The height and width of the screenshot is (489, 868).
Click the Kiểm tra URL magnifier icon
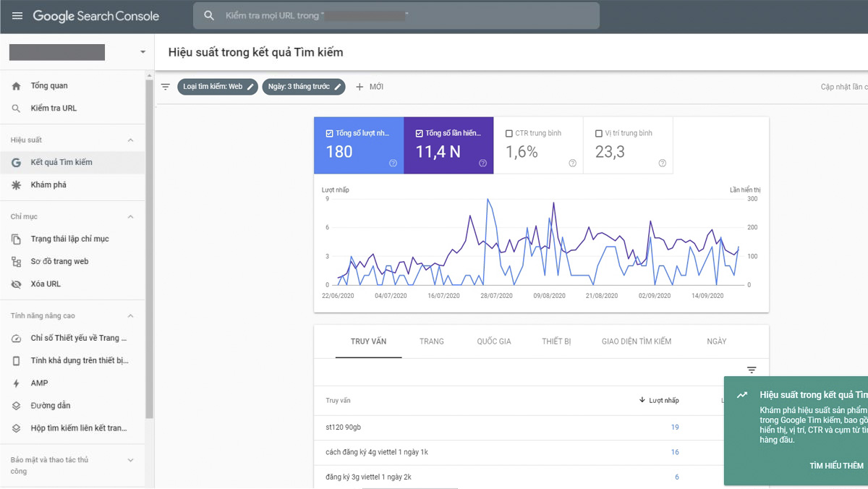tap(17, 109)
